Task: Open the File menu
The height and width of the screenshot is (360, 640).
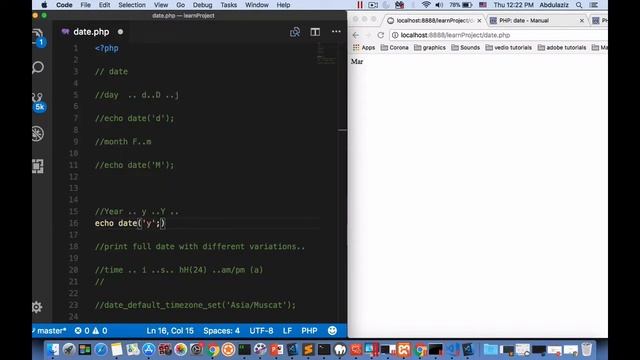Action: 85,5
